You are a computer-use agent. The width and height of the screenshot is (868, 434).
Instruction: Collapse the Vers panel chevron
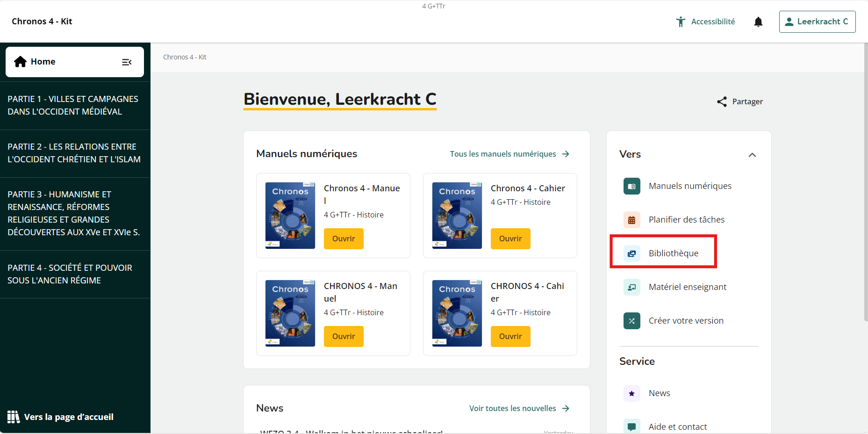(x=752, y=155)
